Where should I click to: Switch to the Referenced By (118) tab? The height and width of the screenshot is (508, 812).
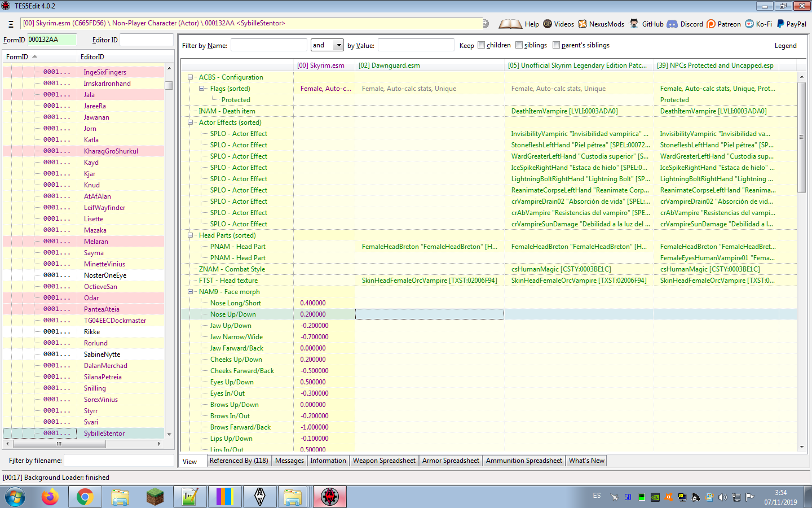coord(239,461)
